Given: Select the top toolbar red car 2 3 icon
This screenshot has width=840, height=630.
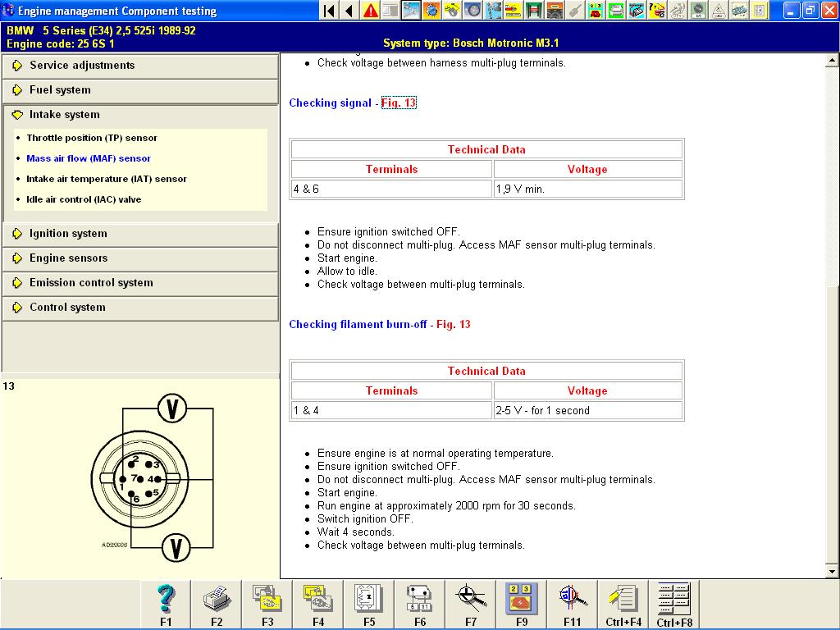Looking at the screenshot, I should [596, 10].
